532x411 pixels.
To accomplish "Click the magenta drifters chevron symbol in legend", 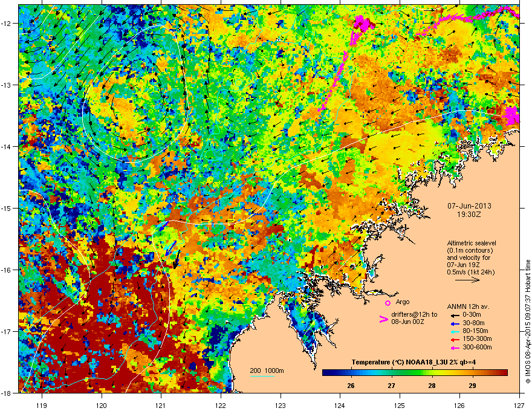I will click(x=384, y=319).
